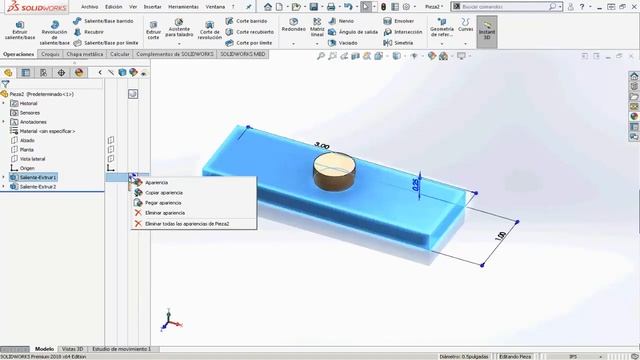640x360 pixels.
Task: Toggle Planta plane visibility icon in display pane
Action: click(x=111, y=149)
